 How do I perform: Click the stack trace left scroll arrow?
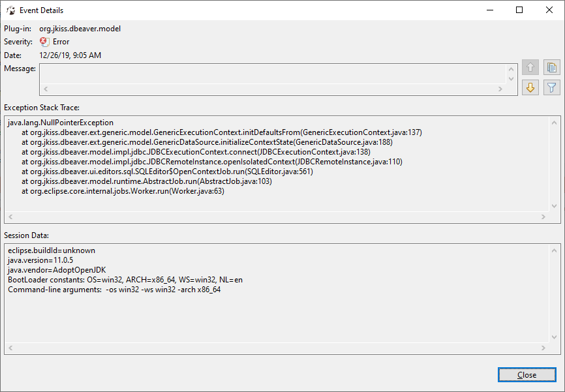[x=10, y=216]
